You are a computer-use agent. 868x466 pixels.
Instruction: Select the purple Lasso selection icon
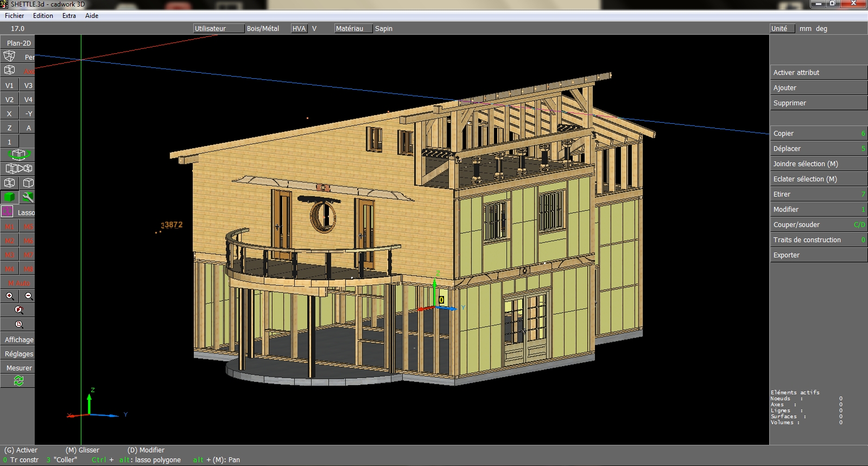(8, 212)
